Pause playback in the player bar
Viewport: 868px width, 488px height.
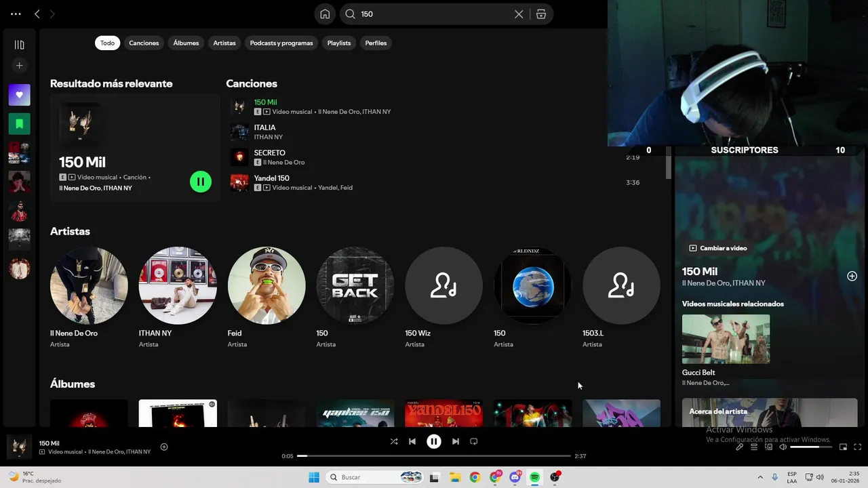(434, 441)
